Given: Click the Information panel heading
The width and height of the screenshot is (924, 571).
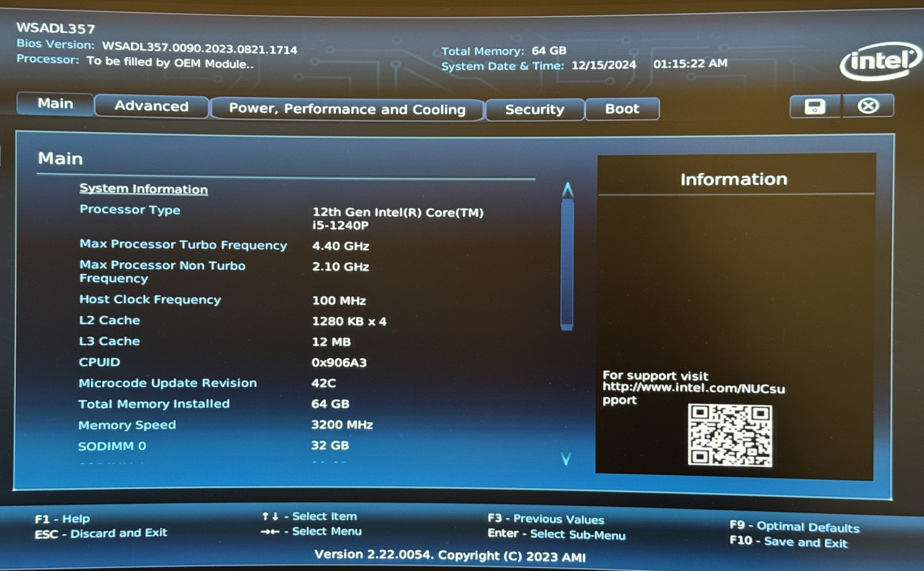Looking at the screenshot, I should pos(734,179).
